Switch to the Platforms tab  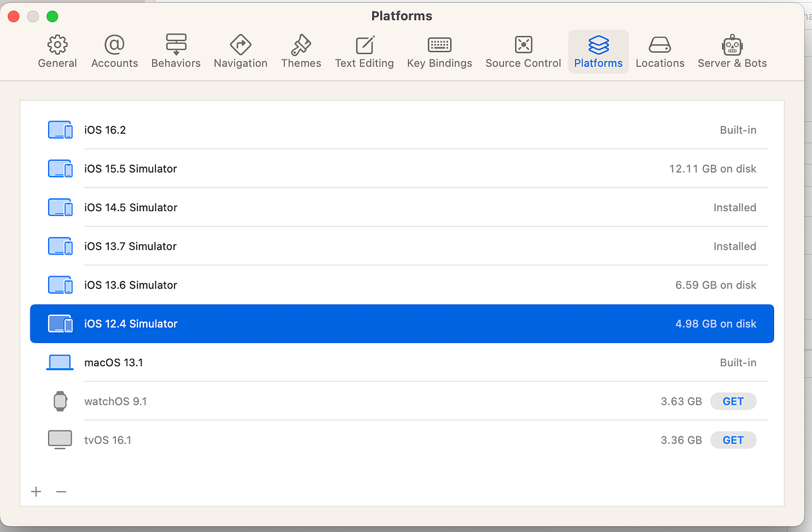(598, 51)
